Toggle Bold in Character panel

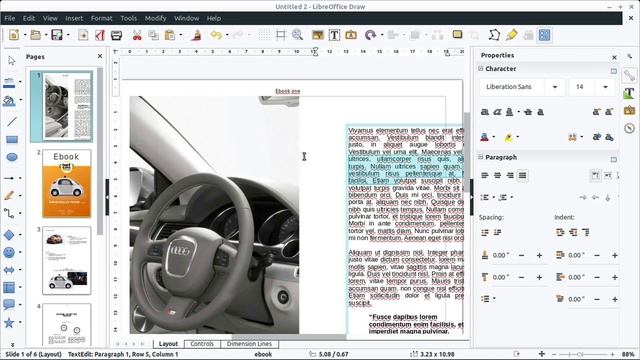(x=485, y=111)
